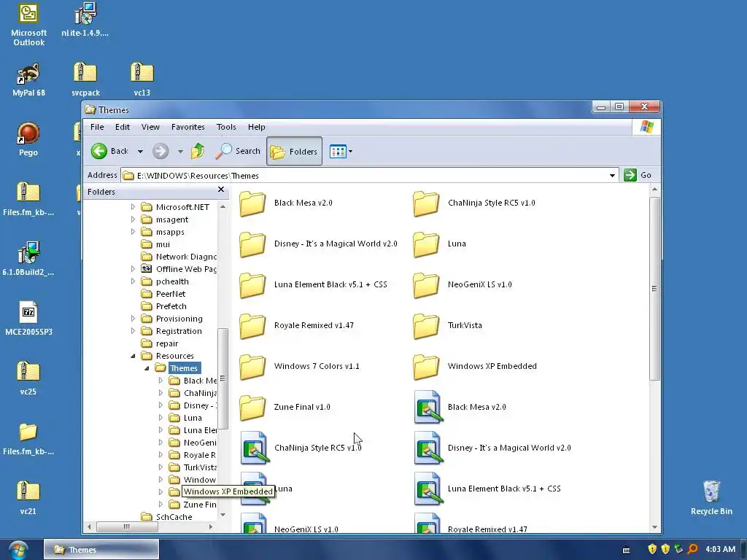Open the View menu
The height and width of the screenshot is (560, 747).
point(150,127)
